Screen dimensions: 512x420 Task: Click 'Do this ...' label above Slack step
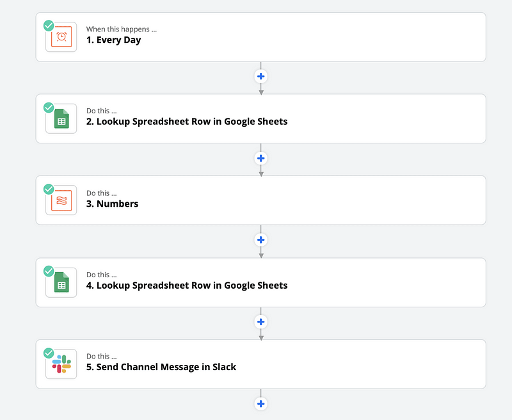(x=102, y=357)
